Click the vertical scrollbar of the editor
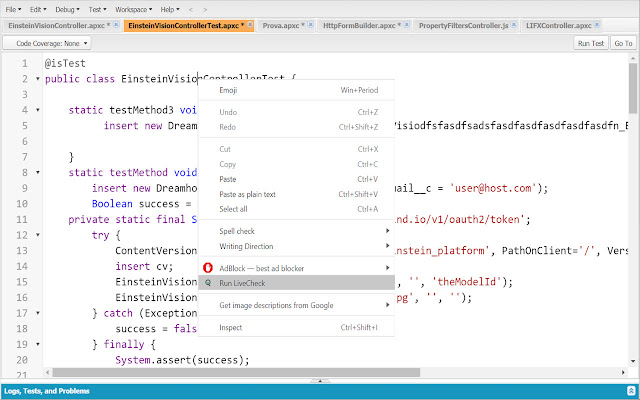 click(x=633, y=200)
